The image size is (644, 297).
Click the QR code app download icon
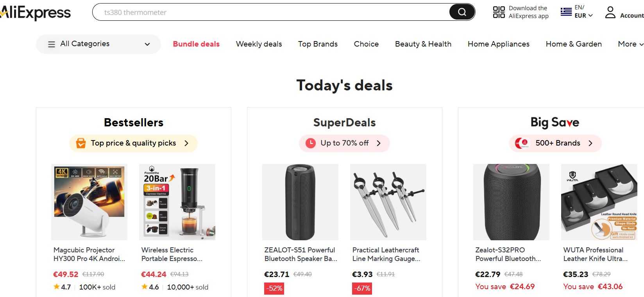(499, 12)
